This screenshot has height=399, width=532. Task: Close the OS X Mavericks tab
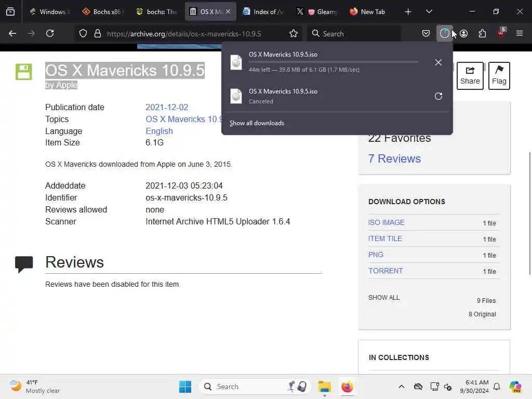pos(229,12)
